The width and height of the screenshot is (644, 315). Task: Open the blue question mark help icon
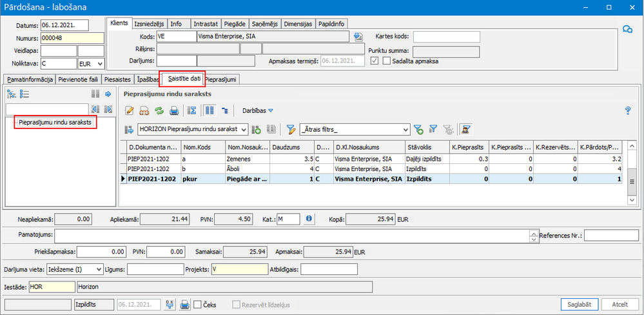[627, 110]
